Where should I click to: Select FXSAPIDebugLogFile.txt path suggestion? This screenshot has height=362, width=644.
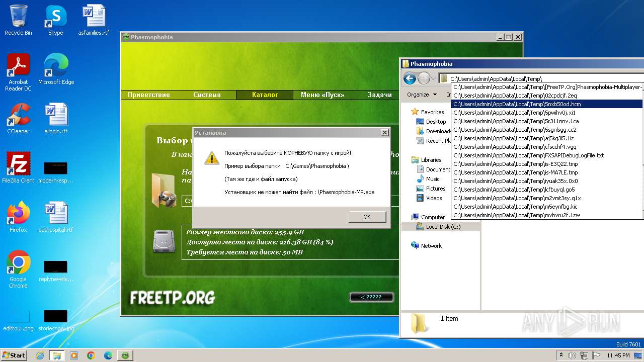[547, 155]
